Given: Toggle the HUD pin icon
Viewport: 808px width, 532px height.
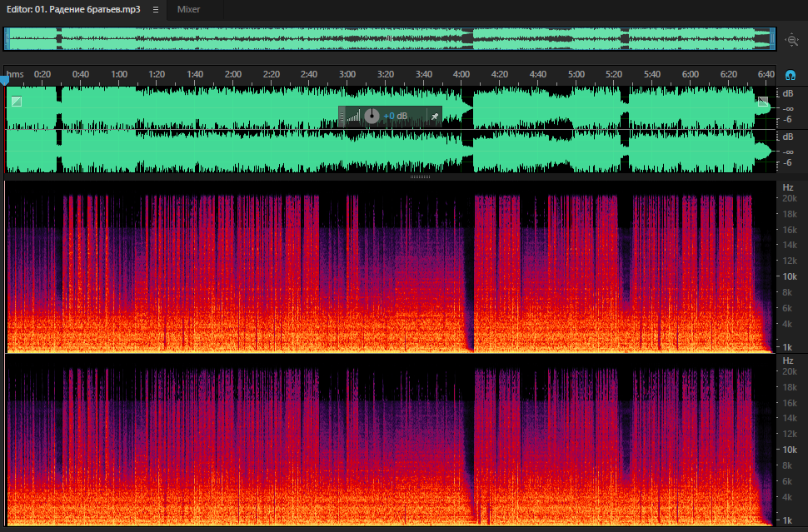Looking at the screenshot, I should 434,117.
